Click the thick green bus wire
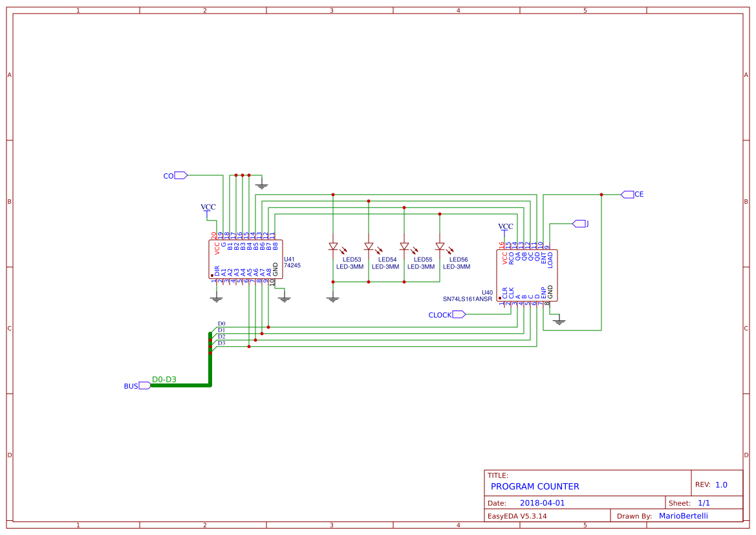Viewport: 756px width, 535px height. pyautogui.click(x=181, y=386)
